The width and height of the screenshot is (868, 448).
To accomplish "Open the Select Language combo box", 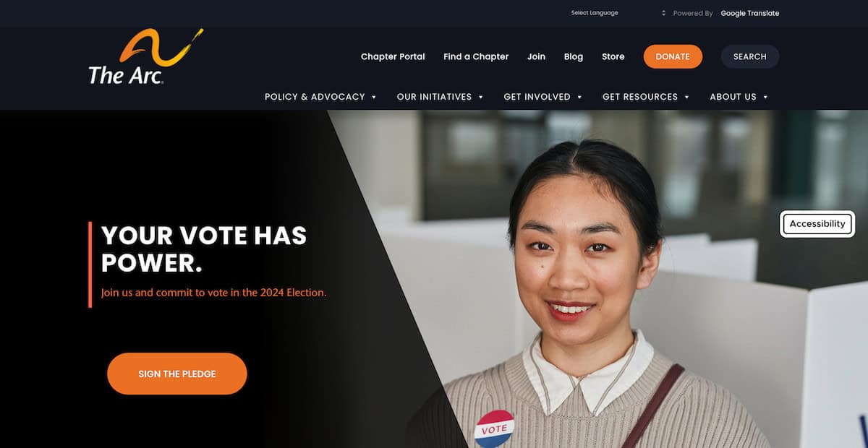I will coord(618,13).
